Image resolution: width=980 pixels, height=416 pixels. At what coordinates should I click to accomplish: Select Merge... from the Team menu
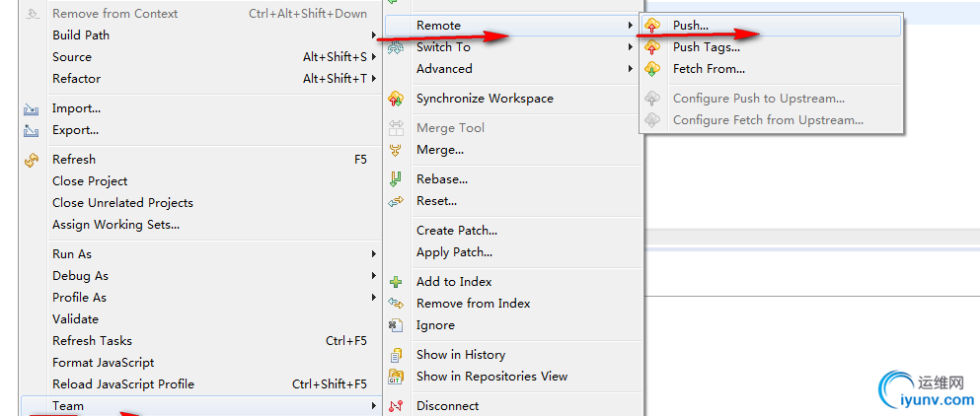[x=440, y=150]
